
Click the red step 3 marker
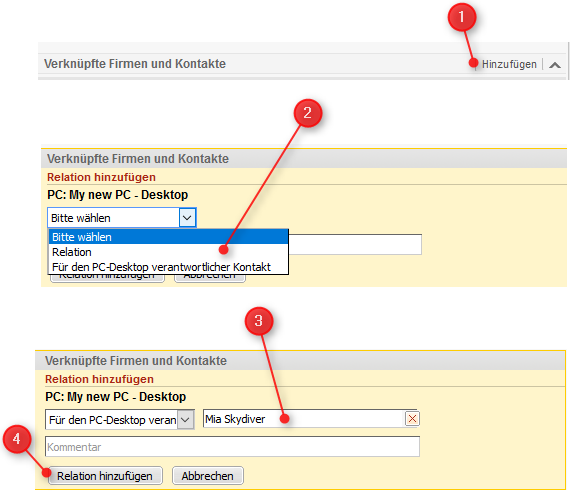tap(258, 321)
